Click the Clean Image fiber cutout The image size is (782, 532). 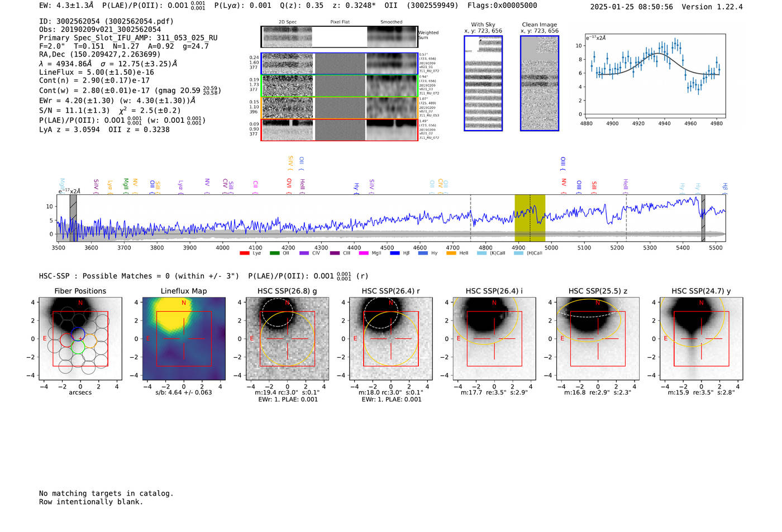coord(540,83)
